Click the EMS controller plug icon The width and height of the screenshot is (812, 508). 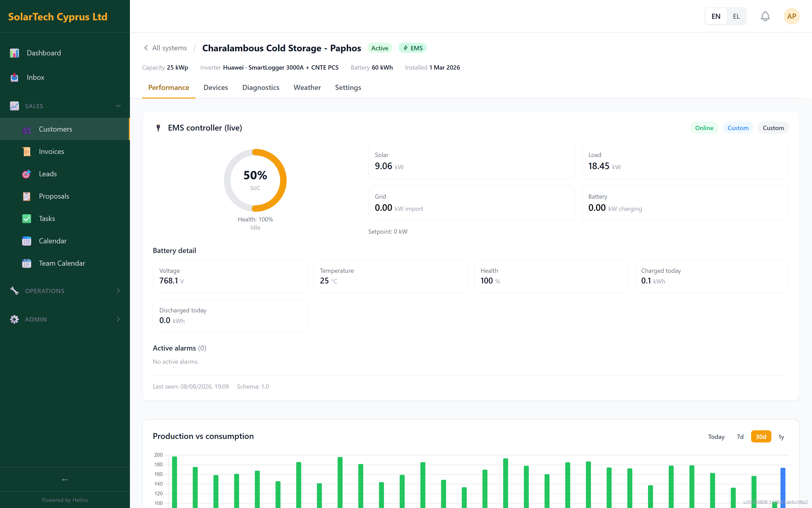pos(158,128)
